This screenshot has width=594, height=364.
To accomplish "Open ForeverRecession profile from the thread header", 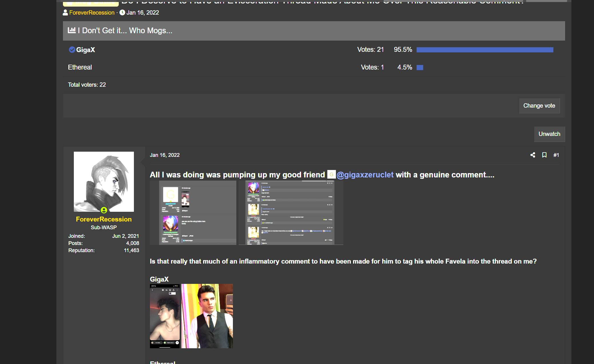I will click(x=92, y=13).
